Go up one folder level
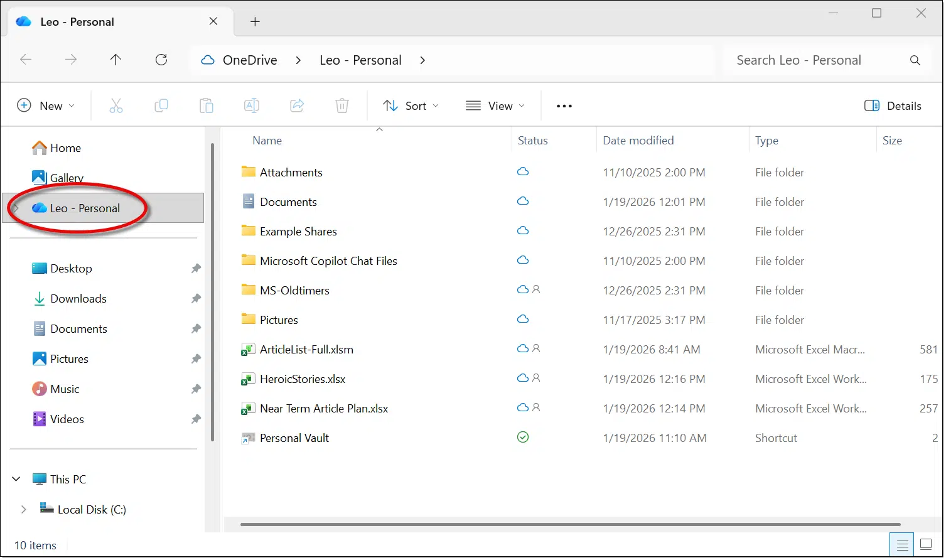Image resolution: width=946 pixels, height=560 pixels. click(x=116, y=60)
